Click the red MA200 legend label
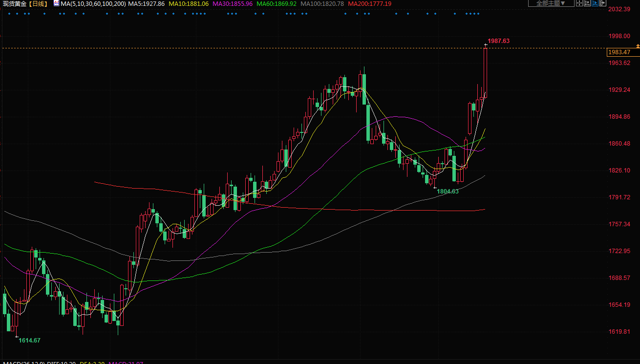This screenshot has width=640, height=364. [x=369, y=4]
